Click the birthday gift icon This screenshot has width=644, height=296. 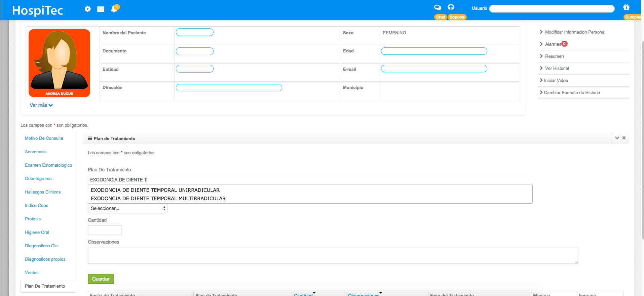point(626,7)
